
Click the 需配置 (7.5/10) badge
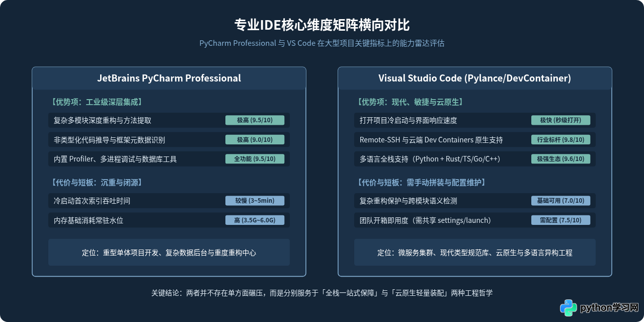pos(560,220)
